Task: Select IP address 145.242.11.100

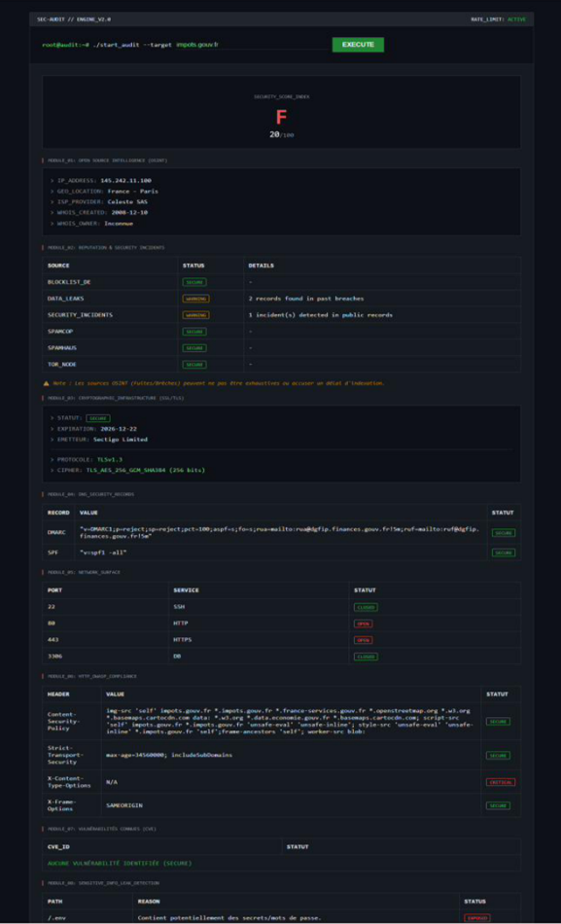Action: pyautogui.click(x=124, y=180)
